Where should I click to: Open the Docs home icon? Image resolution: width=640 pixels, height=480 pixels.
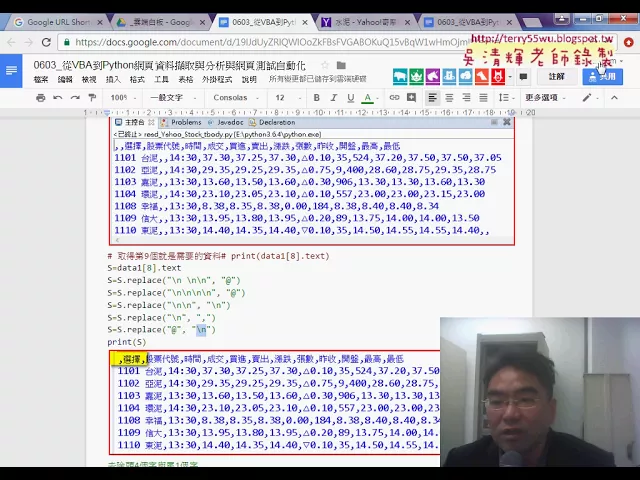tap(11, 71)
